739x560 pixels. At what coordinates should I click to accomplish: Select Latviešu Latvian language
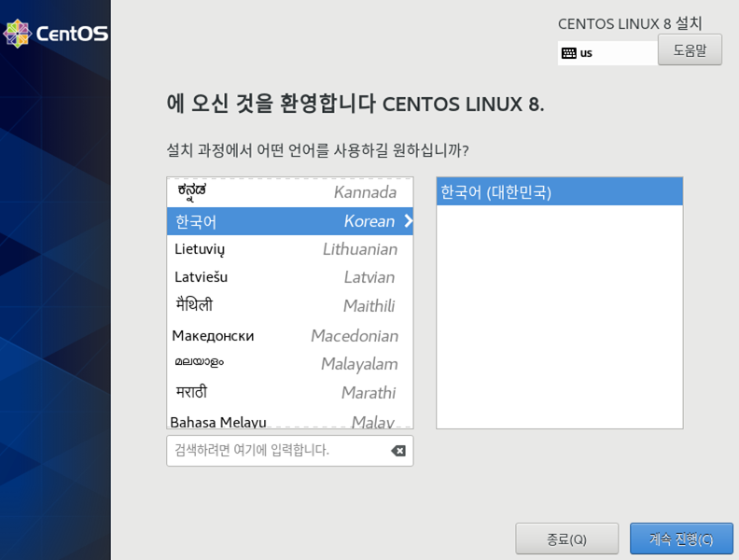tap(290, 277)
